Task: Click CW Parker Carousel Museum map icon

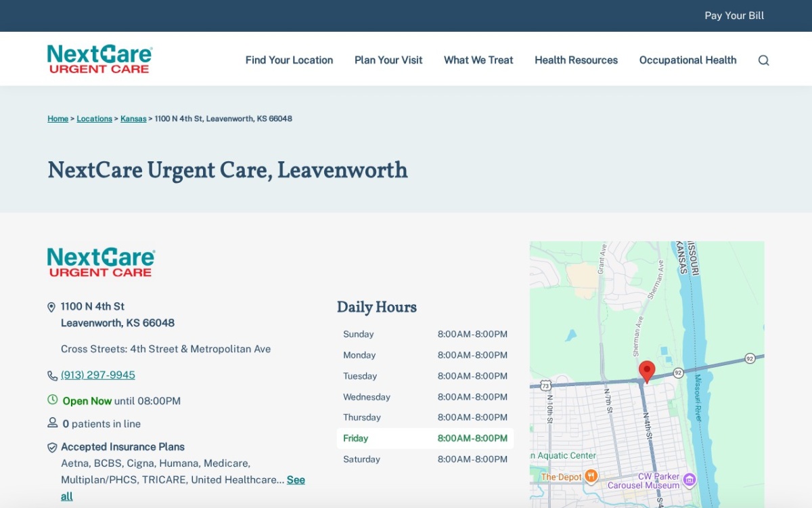Action: tap(689, 480)
